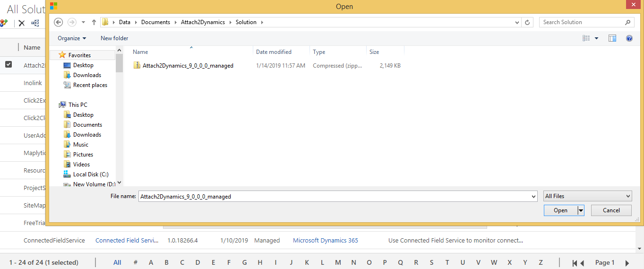Click the Attach2Dynamics breadcrumb segment
This screenshot has height=269, width=644.
tap(203, 22)
